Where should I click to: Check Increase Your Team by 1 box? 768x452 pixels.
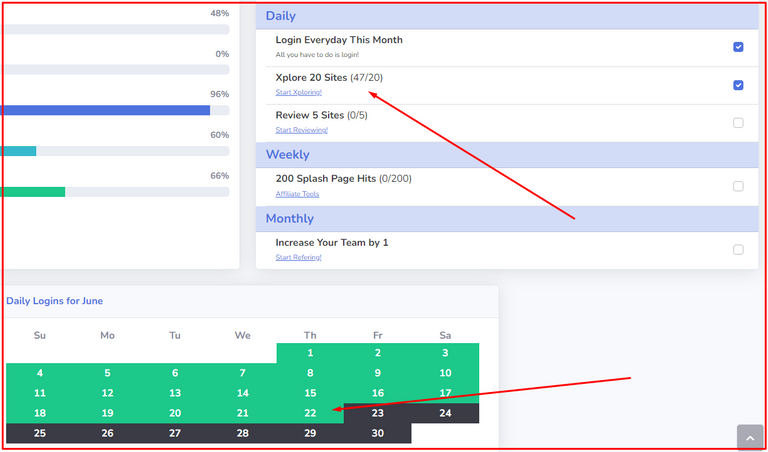(738, 250)
